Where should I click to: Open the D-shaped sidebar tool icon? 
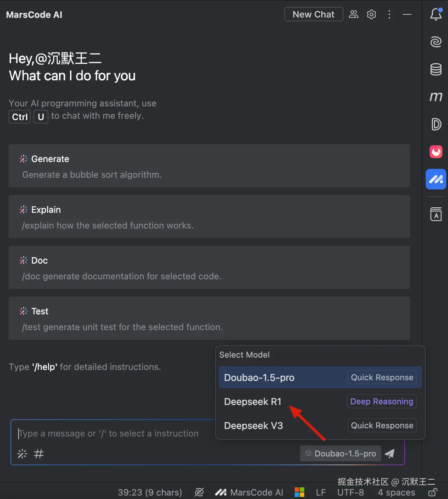click(x=436, y=124)
